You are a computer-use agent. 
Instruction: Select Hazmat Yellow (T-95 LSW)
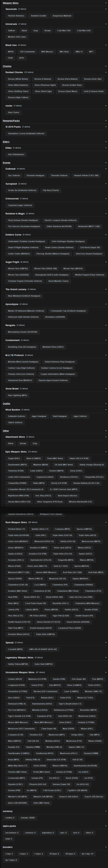[x=86, y=176]
